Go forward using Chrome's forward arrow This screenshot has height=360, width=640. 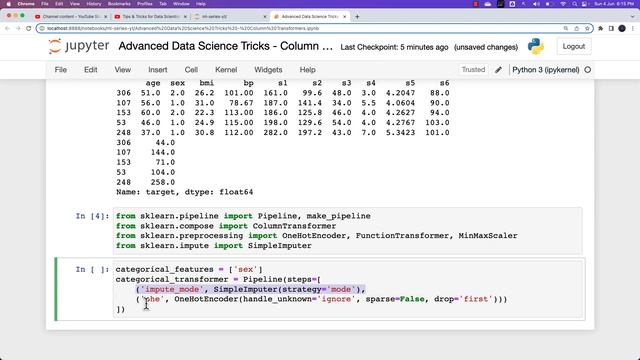pyautogui.click(x=18, y=28)
